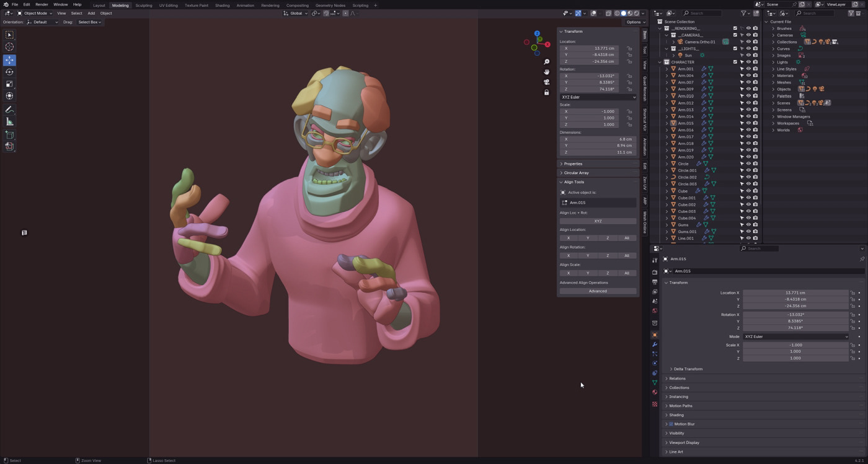Select the Scale tool in toolbar

click(9, 84)
